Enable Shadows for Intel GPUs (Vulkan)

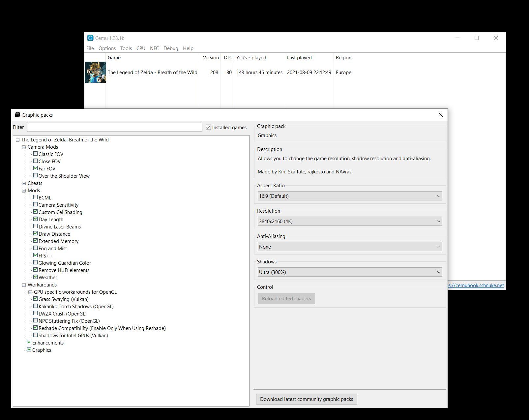tap(35, 335)
